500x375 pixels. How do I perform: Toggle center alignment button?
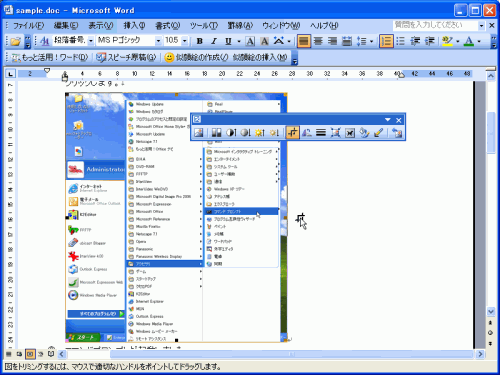coord(318,41)
